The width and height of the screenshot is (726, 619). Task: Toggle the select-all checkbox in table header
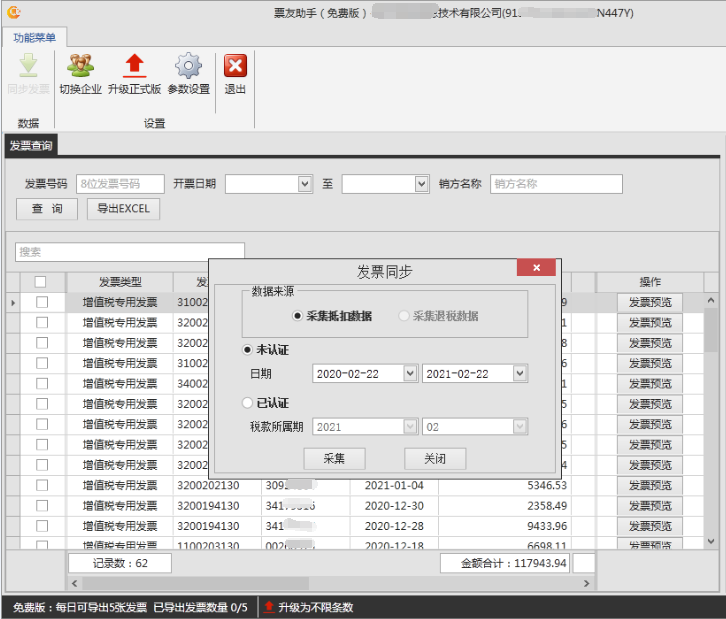[41, 282]
